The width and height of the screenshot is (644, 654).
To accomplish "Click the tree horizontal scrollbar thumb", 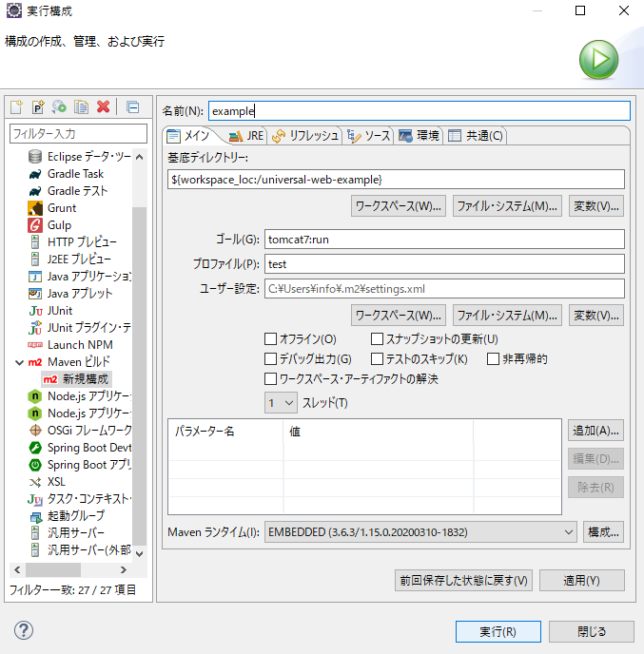I will click(53, 569).
